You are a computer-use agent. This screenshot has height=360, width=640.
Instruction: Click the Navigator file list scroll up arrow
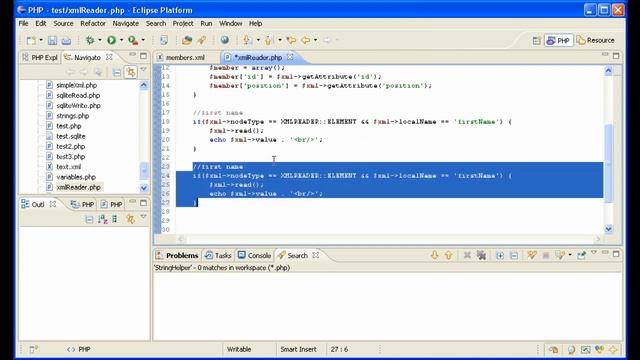(x=144, y=85)
